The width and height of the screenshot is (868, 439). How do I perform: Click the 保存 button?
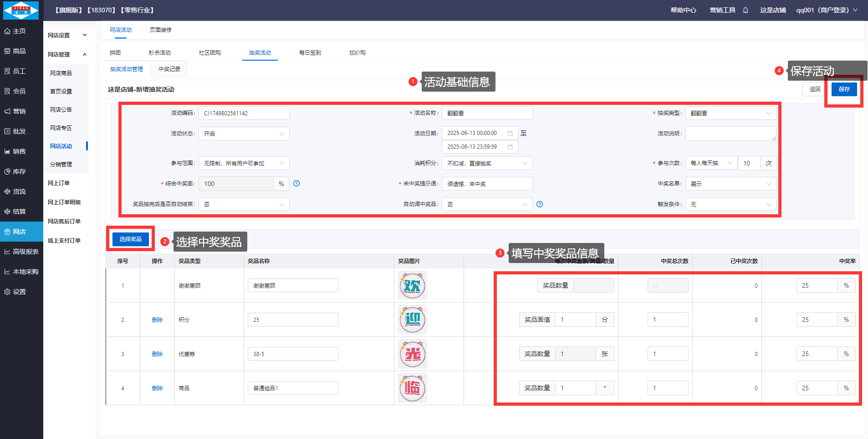point(844,89)
